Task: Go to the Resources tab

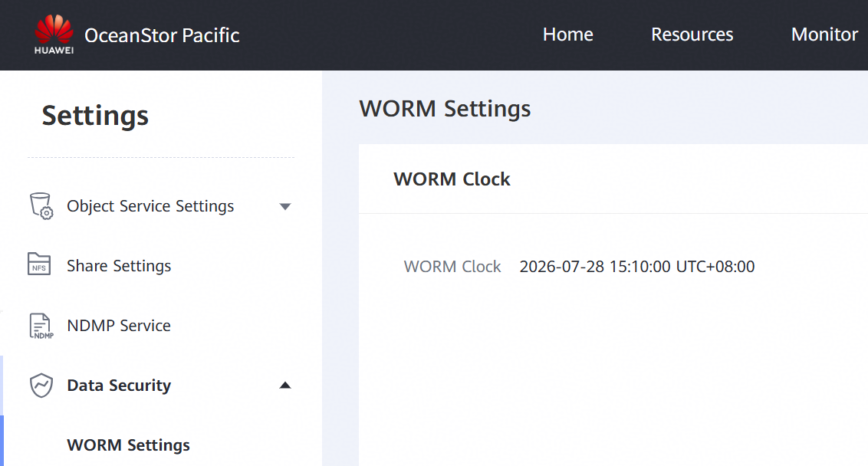Action: point(692,34)
